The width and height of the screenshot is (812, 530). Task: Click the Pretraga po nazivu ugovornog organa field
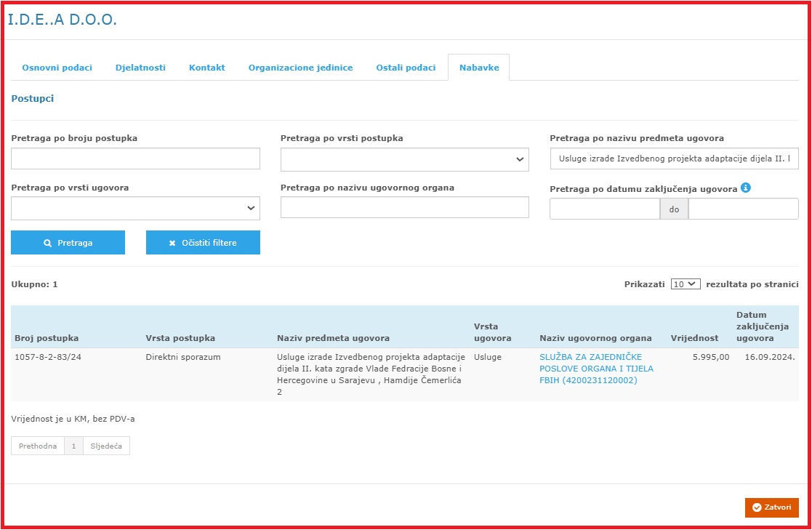coord(404,207)
